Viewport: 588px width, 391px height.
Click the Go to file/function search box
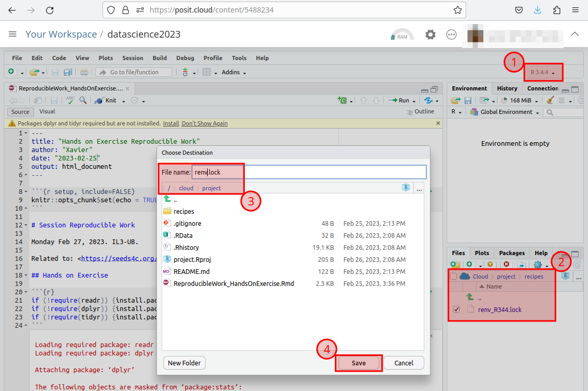[134, 72]
